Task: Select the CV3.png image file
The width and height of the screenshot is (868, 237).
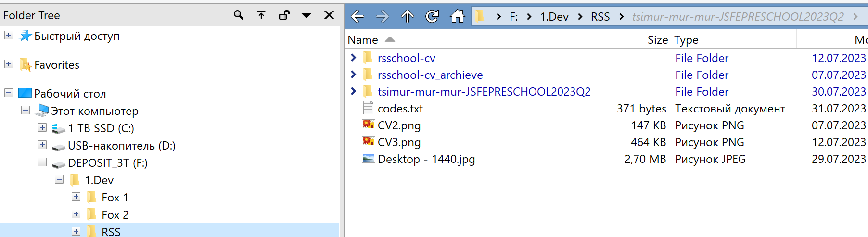Action: [x=399, y=142]
